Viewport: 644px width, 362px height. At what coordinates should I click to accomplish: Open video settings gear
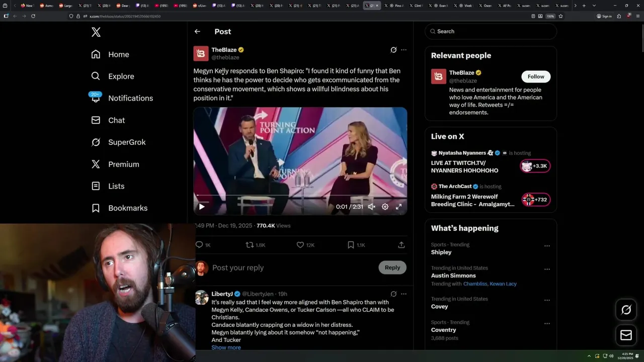click(x=385, y=207)
